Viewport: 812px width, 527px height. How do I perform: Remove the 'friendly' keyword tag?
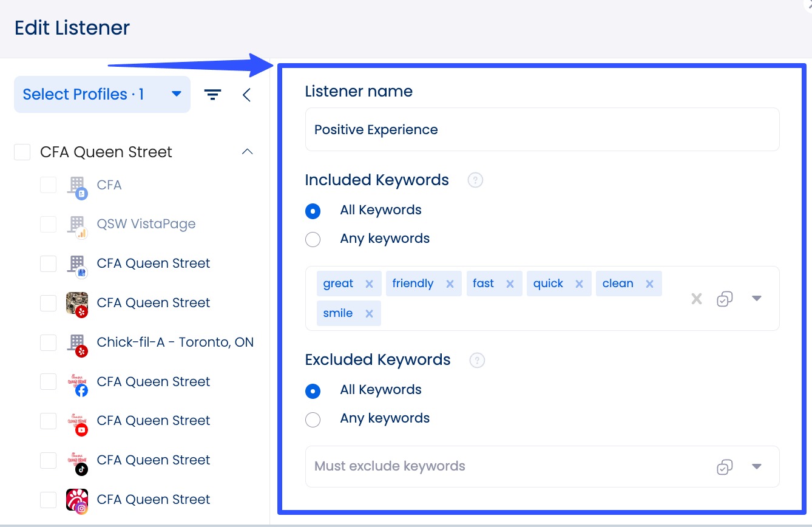click(x=450, y=284)
